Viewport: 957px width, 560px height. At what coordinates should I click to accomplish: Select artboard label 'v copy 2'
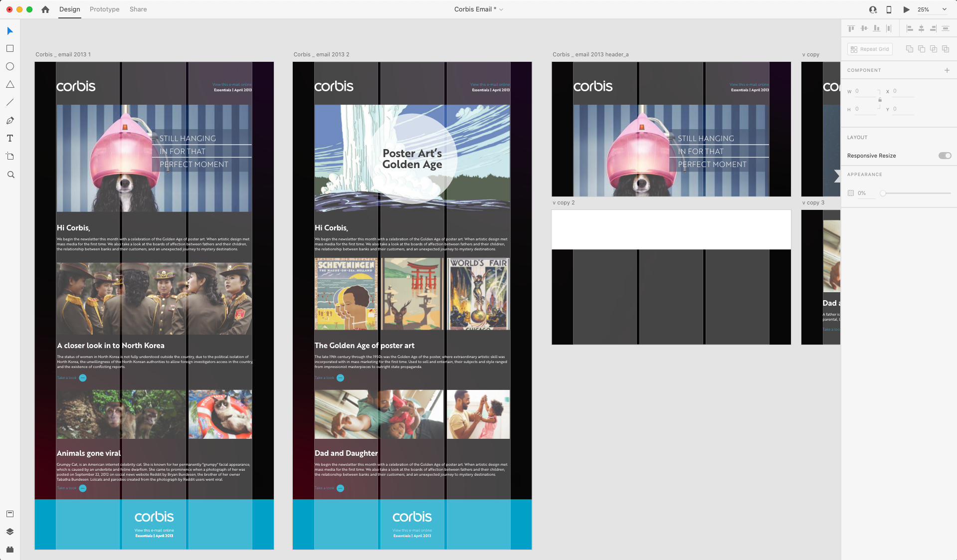pyautogui.click(x=564, y=202)
